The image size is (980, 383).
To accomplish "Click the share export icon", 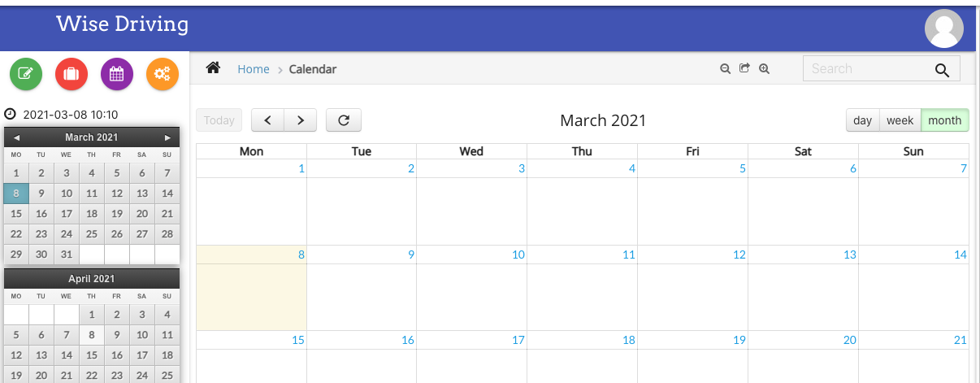I will coord(744,69).
